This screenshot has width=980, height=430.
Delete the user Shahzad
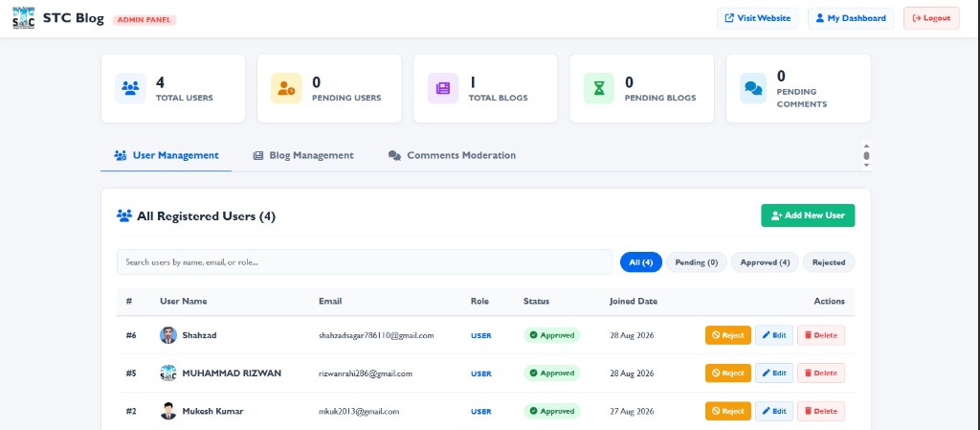(x=820, y=335)
